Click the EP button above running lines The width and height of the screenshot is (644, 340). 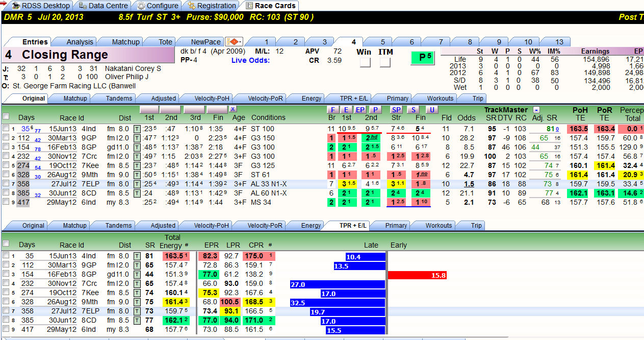point(360,110)
